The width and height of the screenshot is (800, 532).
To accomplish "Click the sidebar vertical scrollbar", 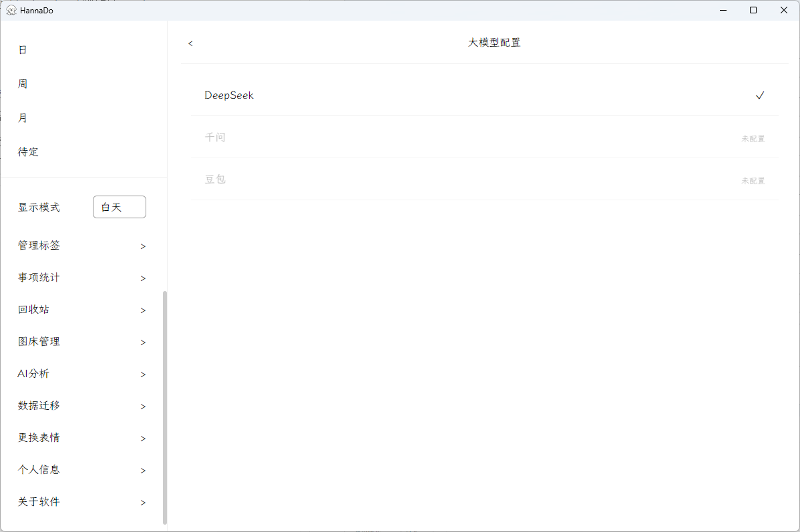I will (165, 407).
